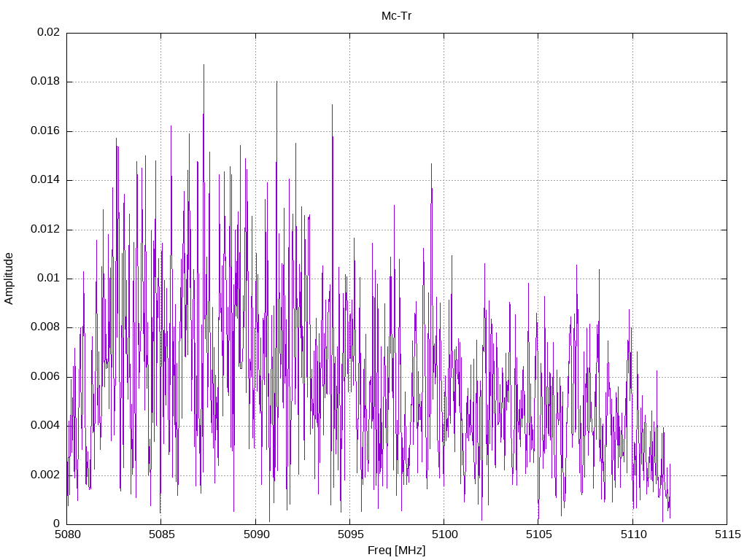
Task: Click the y-axis tick label 0.004
Action: [45, 425]
